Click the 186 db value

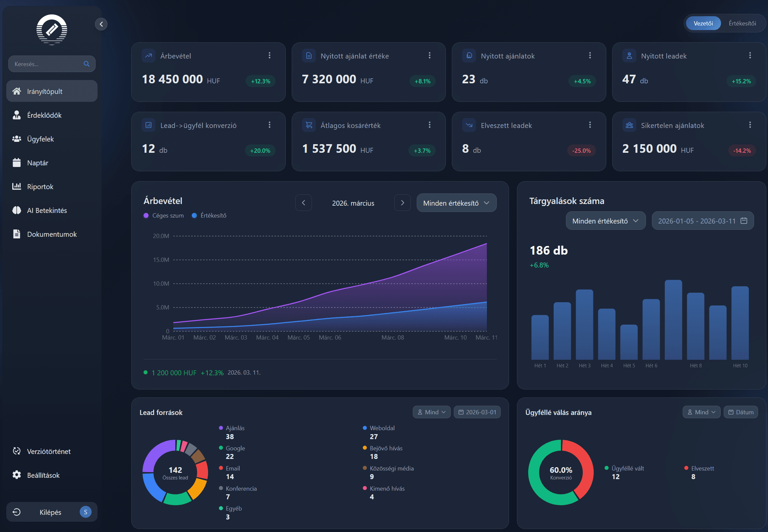(549, 250)
